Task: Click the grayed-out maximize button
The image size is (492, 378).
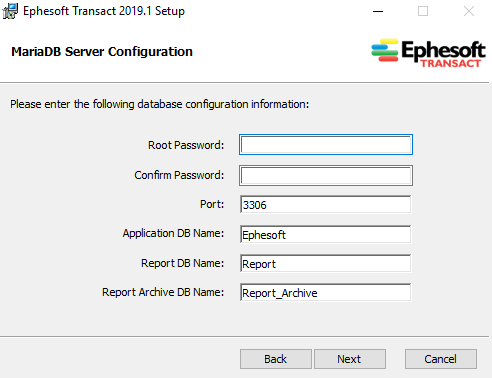Action: [x=423, y=11]
